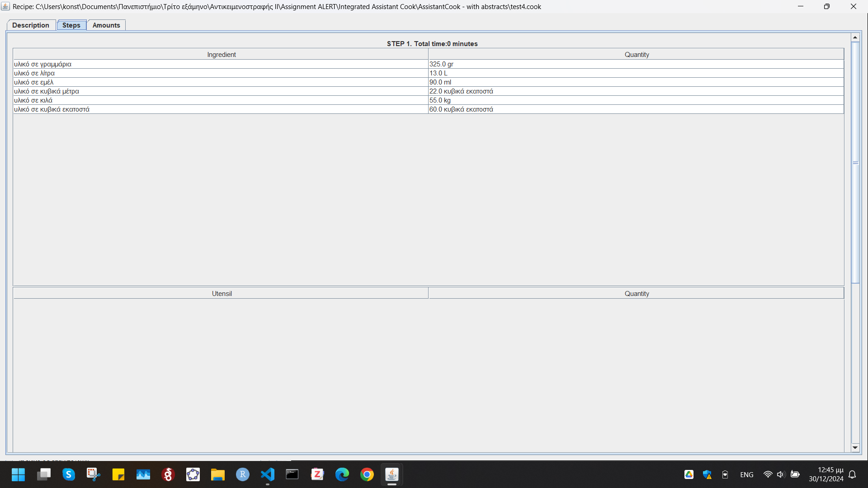Click the Java icon in title bar
Screen dimensions: 868x488
pos(5,6)
